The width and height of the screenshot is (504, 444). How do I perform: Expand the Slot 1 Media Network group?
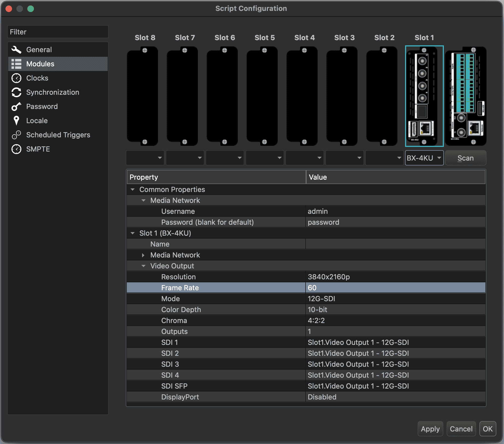click(x=143, y=255)
